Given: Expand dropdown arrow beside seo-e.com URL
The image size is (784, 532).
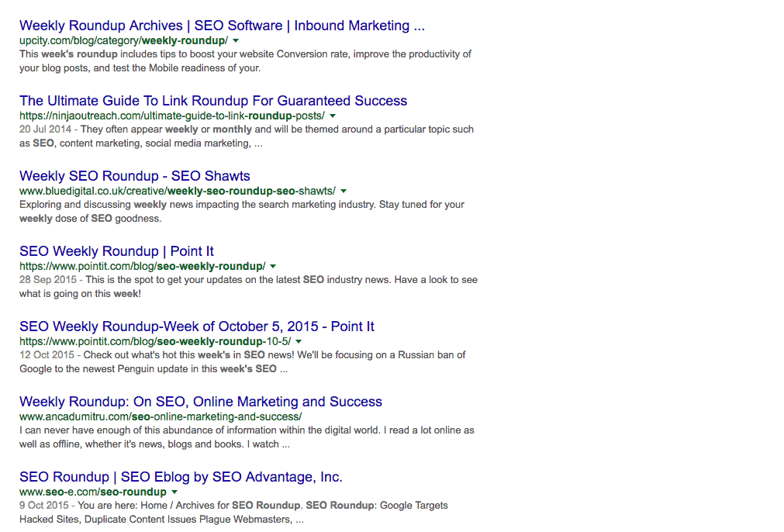Looking at the screenshot, I should (x=174, y=492).
